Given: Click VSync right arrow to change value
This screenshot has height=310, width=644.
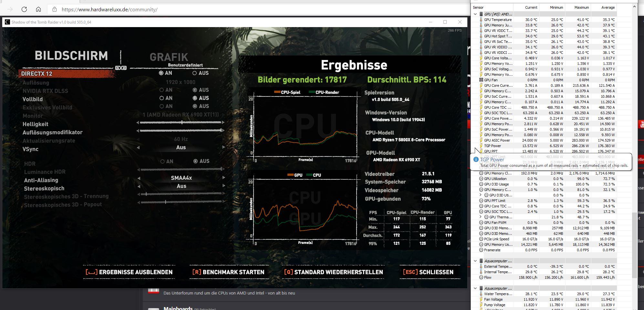Looking at the screenshot, I should tap(223, 147).
